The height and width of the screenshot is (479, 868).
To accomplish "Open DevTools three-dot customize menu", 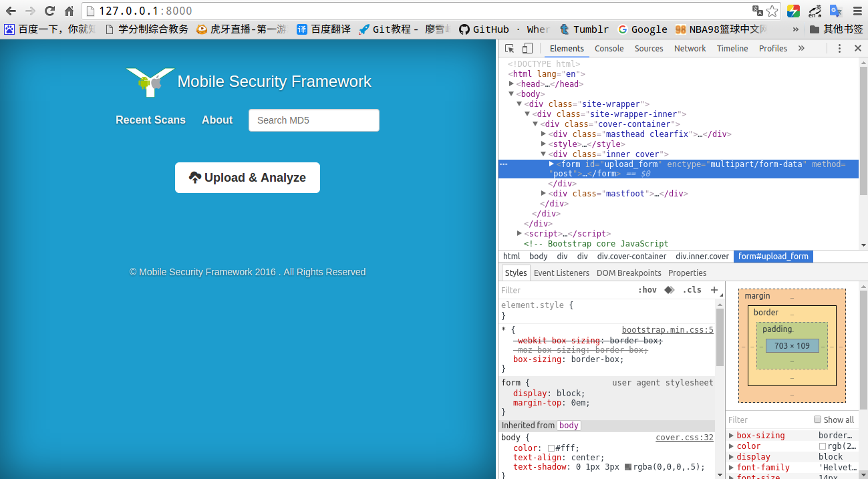I will [x=839, y=49].
